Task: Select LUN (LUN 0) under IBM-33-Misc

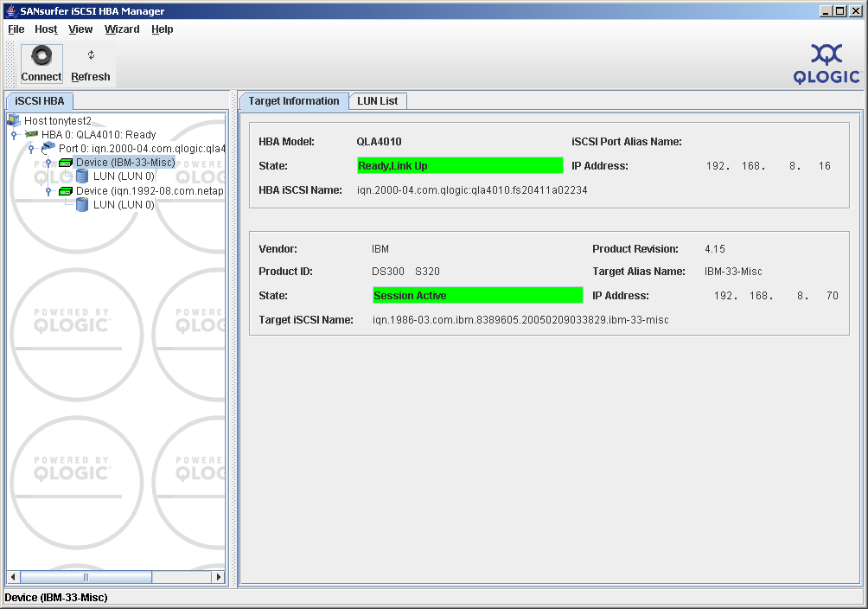Action: point(124,176)
